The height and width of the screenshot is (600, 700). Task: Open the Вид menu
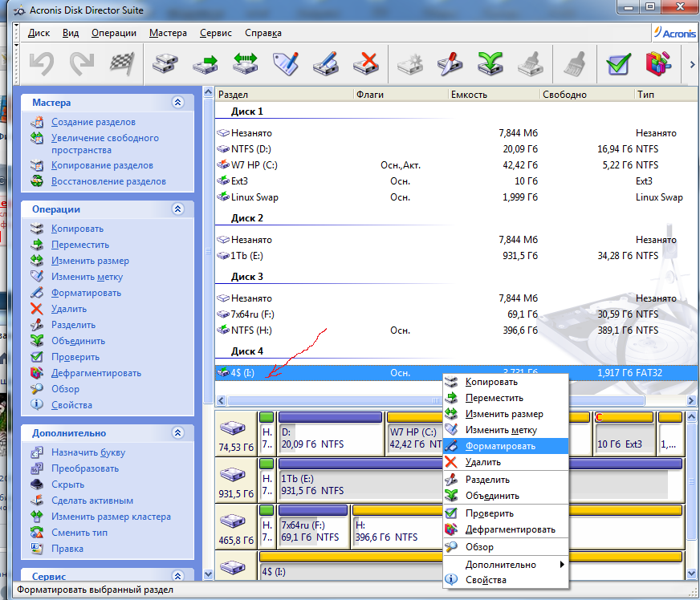click(71, 33)
